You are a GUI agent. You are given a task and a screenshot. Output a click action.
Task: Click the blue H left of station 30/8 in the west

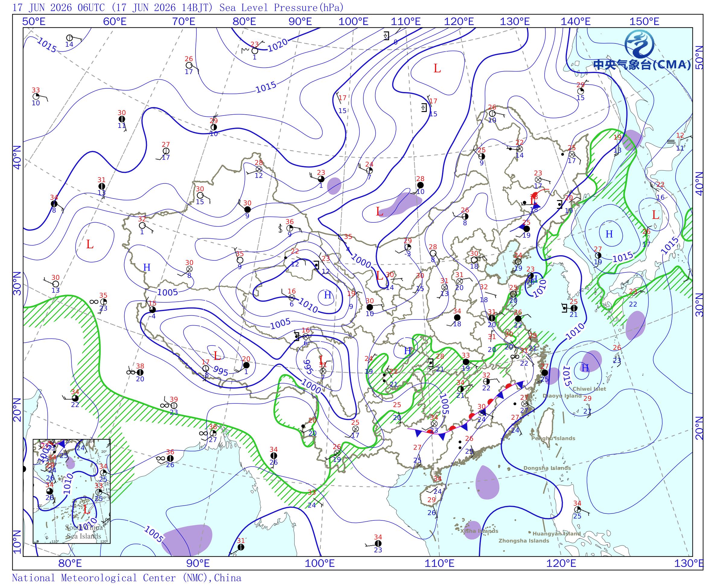147,268
